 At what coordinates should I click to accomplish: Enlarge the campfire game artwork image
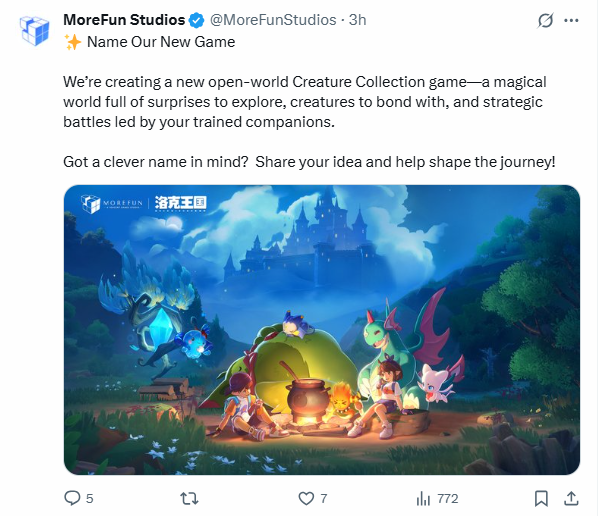click(322, 330)
